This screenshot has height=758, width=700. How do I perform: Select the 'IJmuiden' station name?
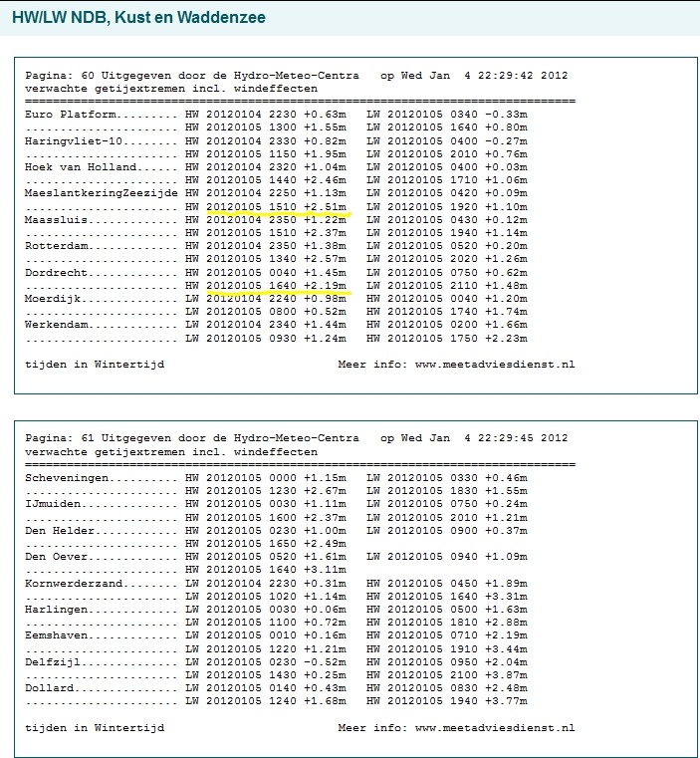pyautogui.click(x=53, y=504)
